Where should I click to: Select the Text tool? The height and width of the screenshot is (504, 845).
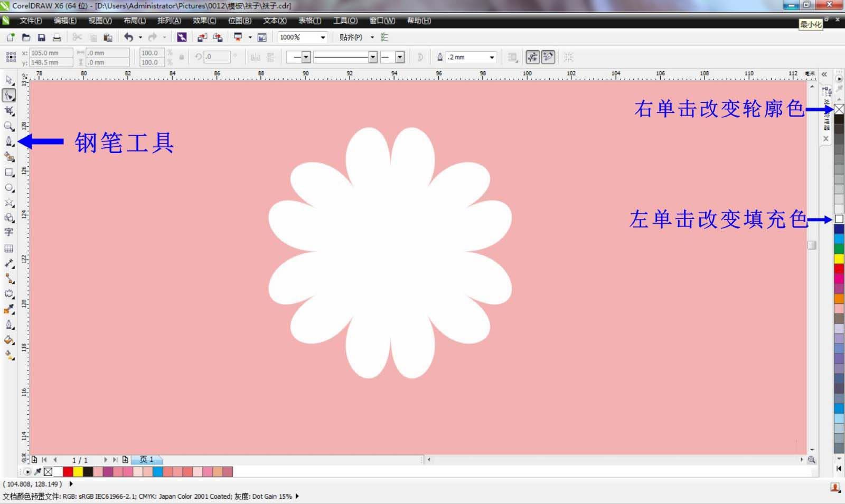point(9,233)
